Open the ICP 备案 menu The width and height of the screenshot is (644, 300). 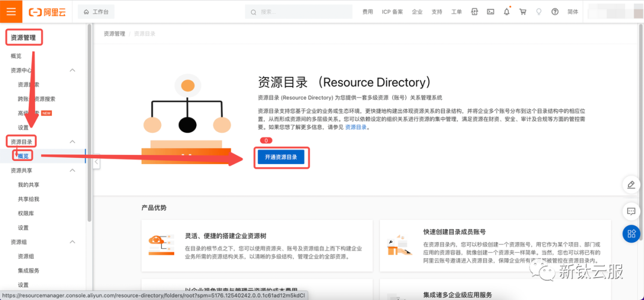(x=392, y=12)
